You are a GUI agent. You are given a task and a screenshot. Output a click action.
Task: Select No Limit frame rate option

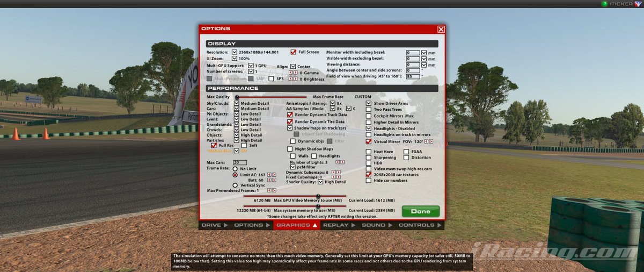coord(235,169)
